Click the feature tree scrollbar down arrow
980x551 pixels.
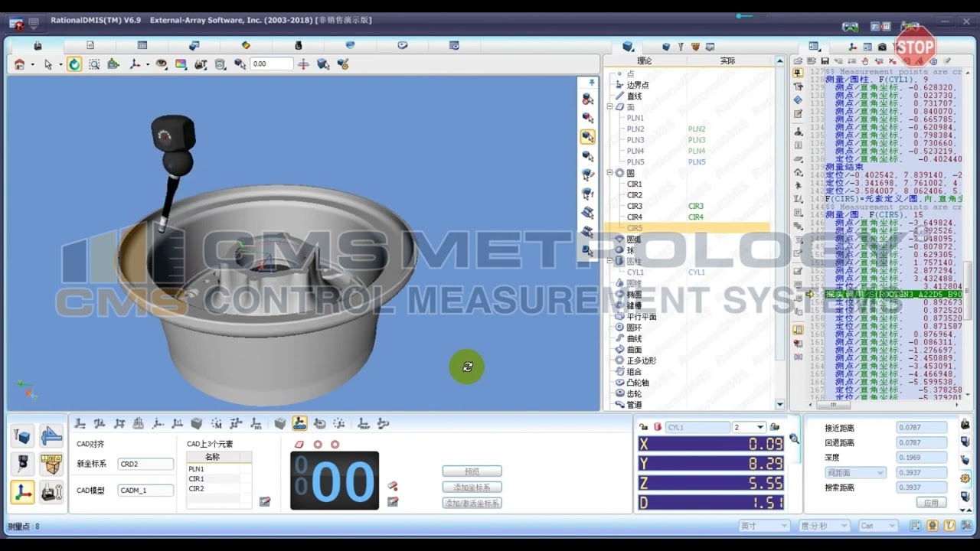point(780,405)
